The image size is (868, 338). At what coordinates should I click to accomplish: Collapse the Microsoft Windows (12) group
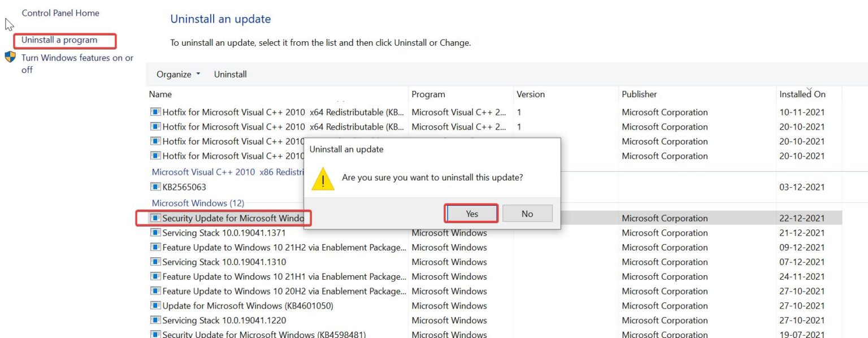(x=198, y=203)
